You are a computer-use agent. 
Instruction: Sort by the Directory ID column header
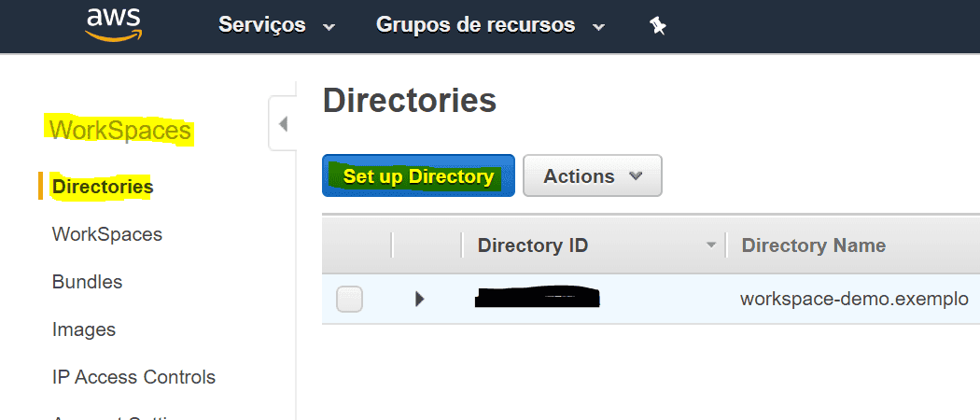pos(533,245)
